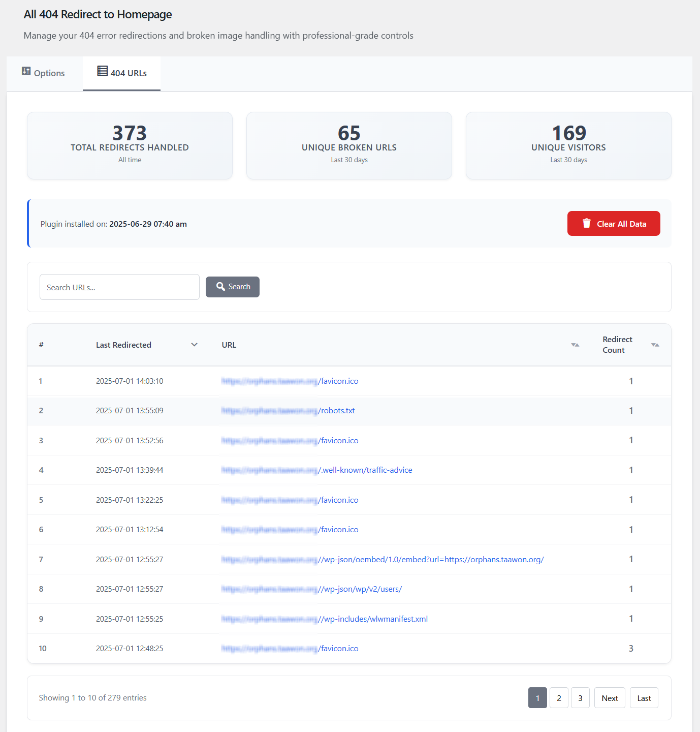700x732 pixels.
Task: Focus the Search URLs input field
Action: (119, 287)
